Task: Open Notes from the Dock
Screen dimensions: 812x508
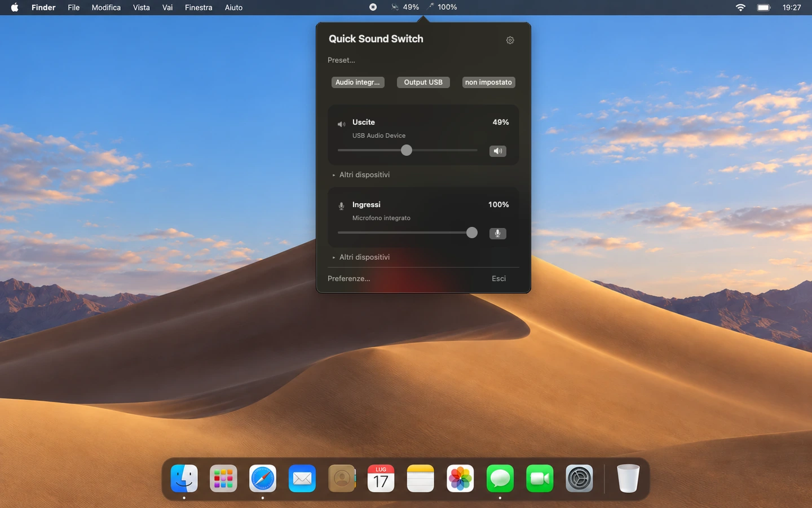Action: pos(421,479)
